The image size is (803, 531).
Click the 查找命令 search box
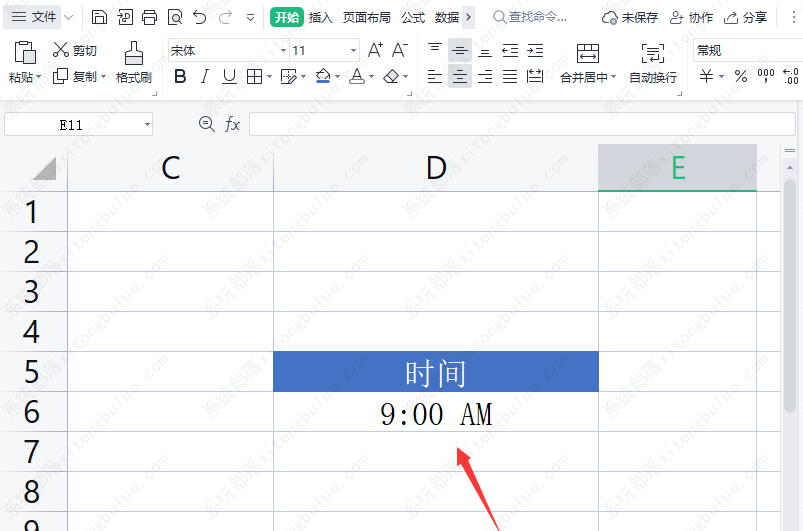530,17
